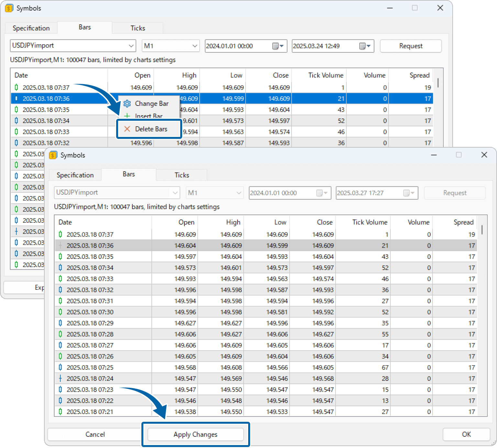The height and width of the screenshot is (448, 497).
Task: Choose Change Bar from the context menu
Action: [149, 104]
